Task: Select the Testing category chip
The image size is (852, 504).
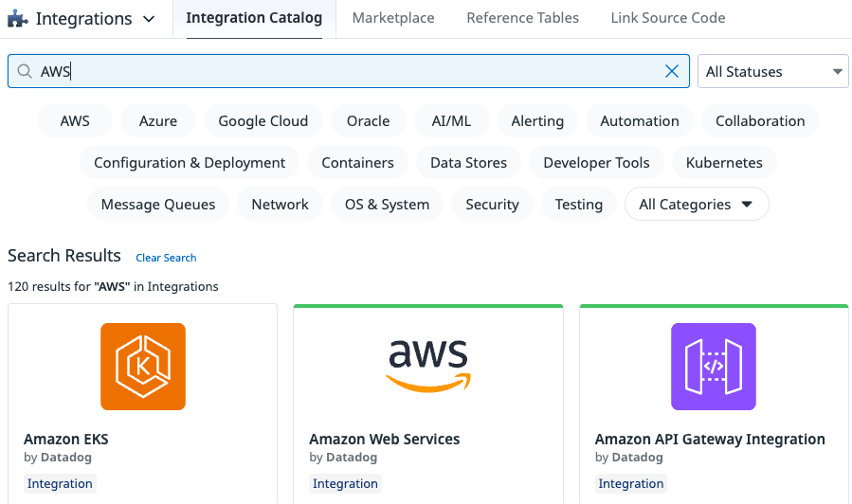Action: [579, 205]
